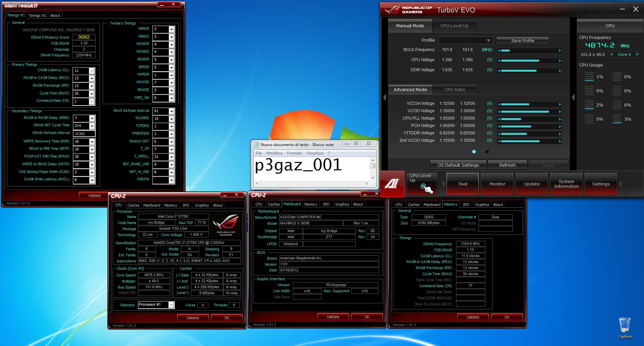Increase DDR Voltage with right arrow
The height and width of the screenshot is (346, 644).
[x=560, y=71]
